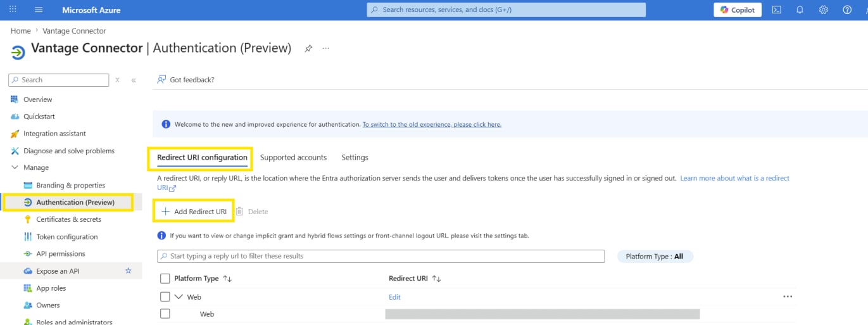
Task: Sort by Redirect URI column arrows
Action: pyautogui.click(x=436, y=279)
